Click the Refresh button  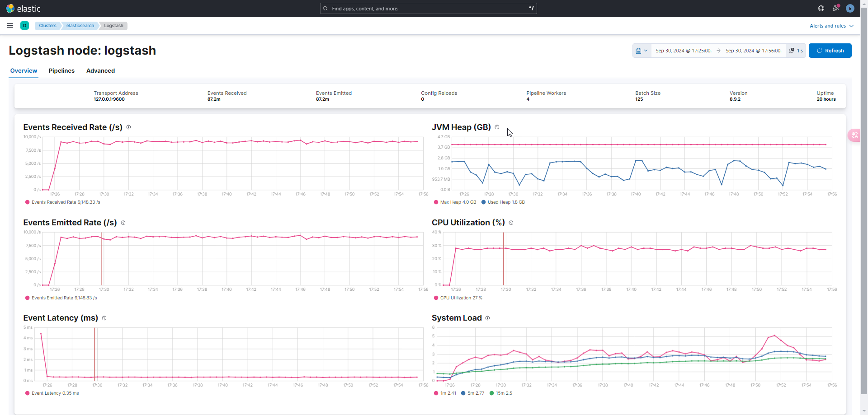coord(830,51)
